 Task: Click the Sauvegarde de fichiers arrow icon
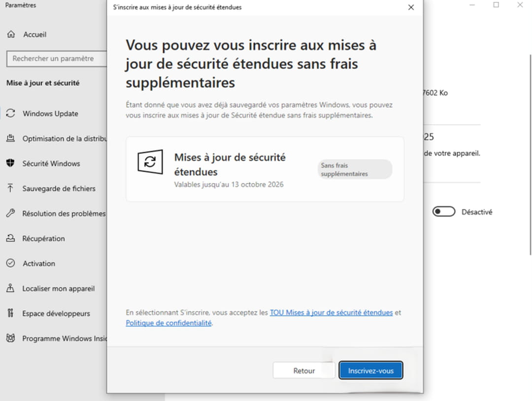[10, 188]
